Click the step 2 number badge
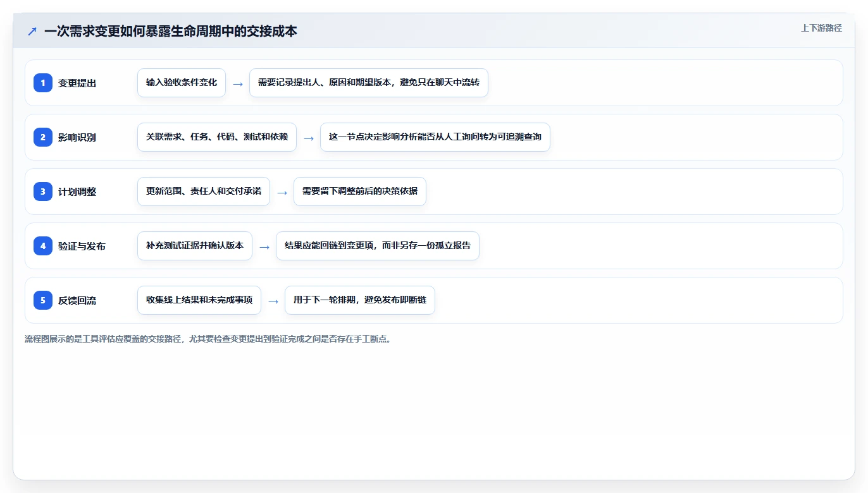This screenshot has height=493, width=868. [x=43, y=137]
